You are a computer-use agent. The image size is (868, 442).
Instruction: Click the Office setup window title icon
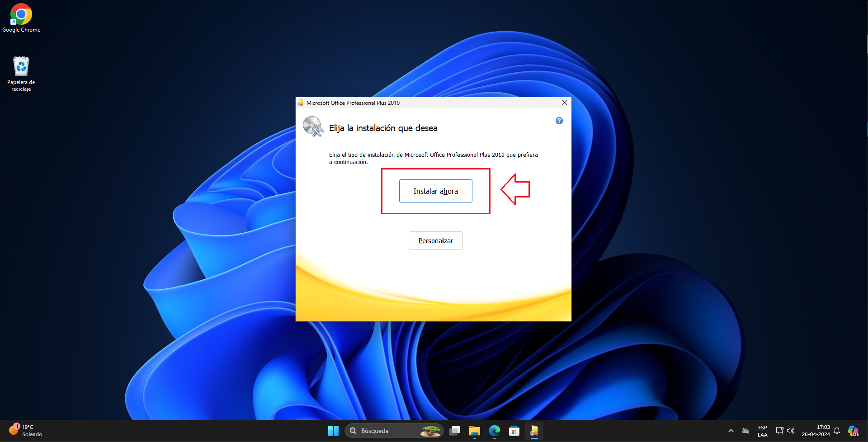click(301, 103)
